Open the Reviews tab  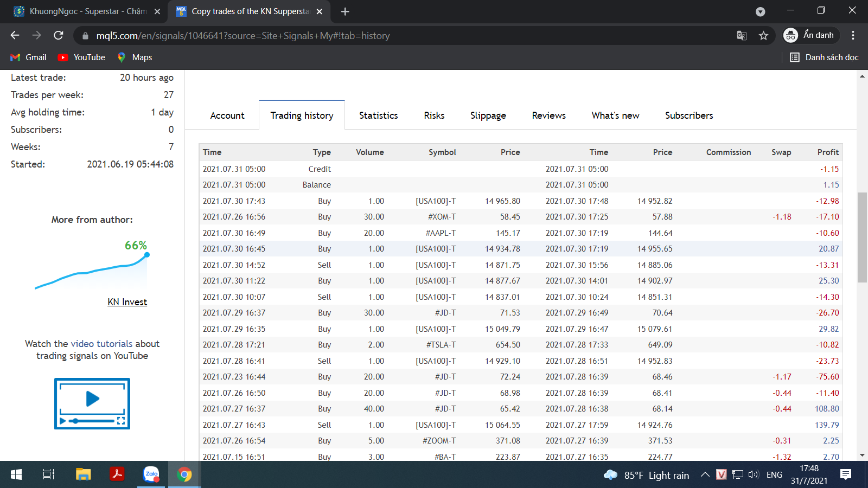548,115
